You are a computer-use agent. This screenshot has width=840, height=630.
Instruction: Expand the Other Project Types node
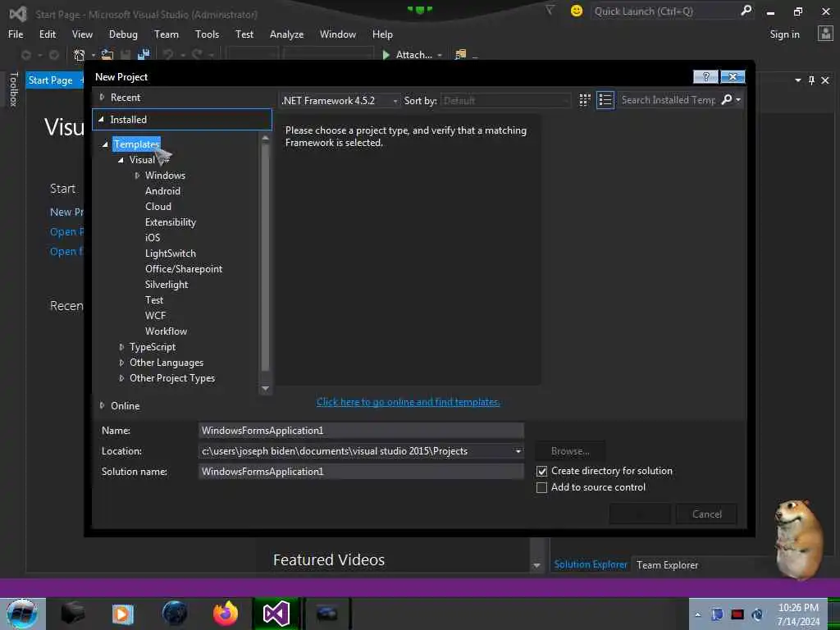click(x=121, y=378)
